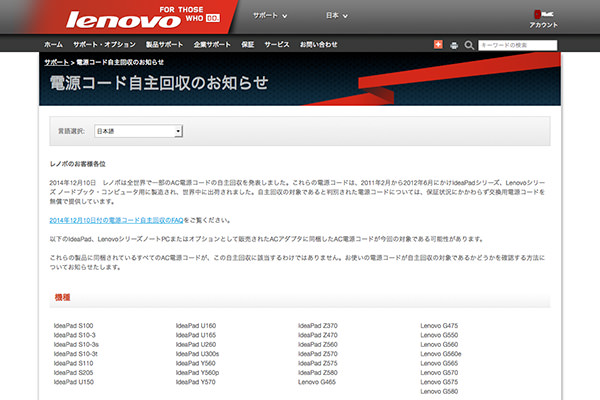Open the アカウント account icon
The width and height of the screenshot is (600, 400).
(543, 17)
